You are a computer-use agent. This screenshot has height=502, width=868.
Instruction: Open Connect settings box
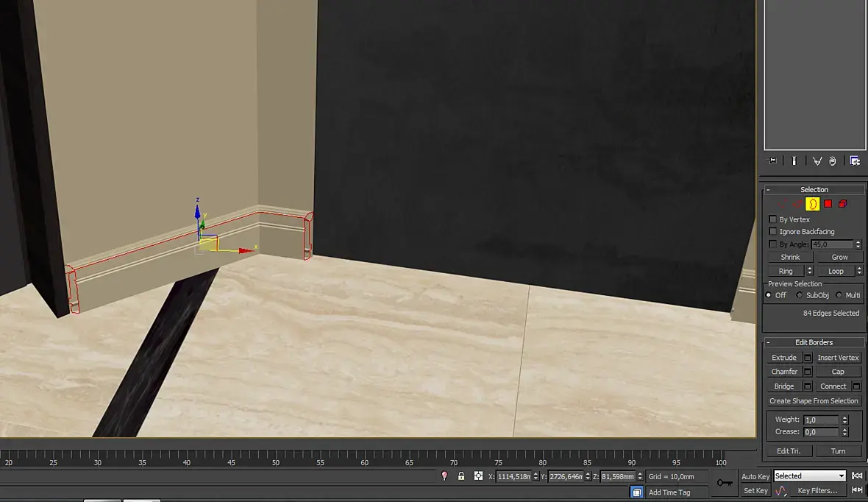point(856,386)
